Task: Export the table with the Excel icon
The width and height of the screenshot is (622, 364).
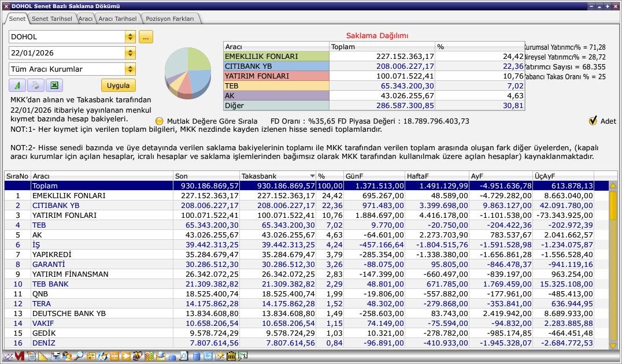Action: point(54,86)
